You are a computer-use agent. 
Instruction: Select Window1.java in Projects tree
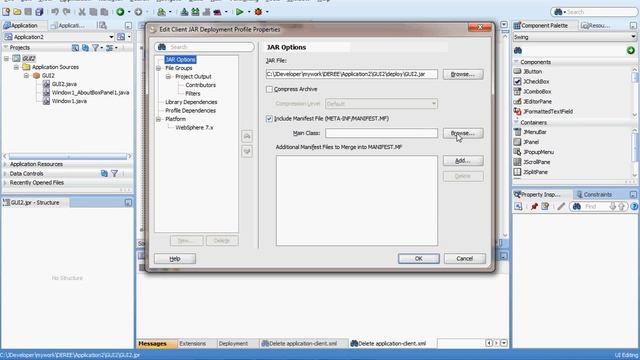[65, 101]
